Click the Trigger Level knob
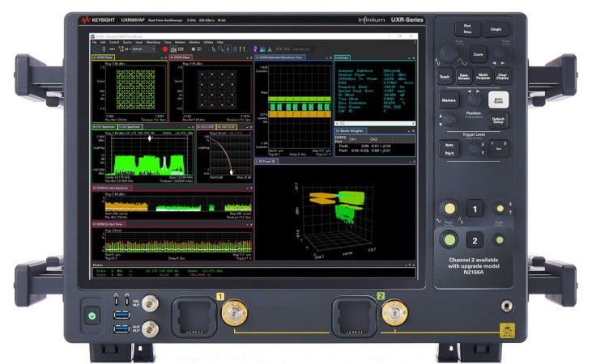592x364 pixels. (x=474, y=149)
